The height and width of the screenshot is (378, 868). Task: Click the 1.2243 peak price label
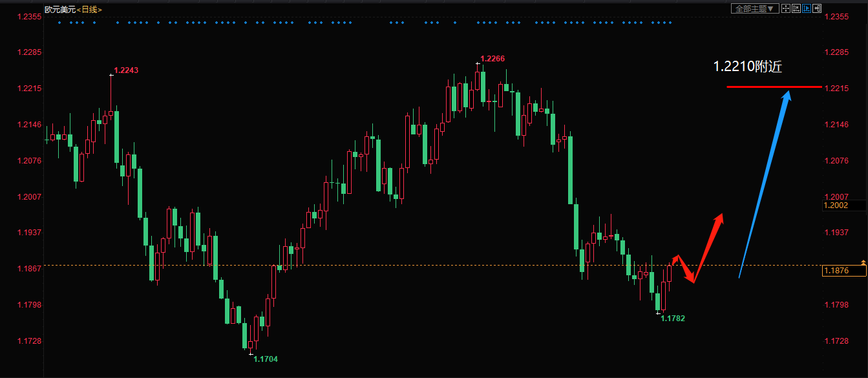(126, 70)
